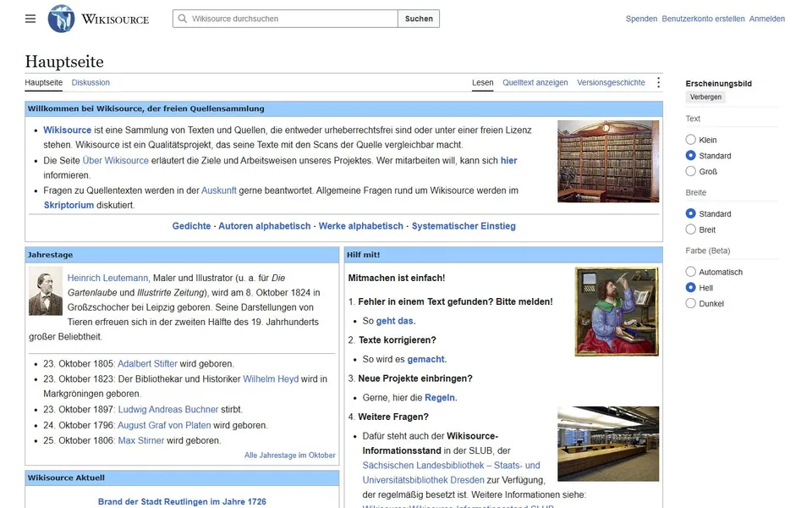Select the Standard width option
812x508 pixels.
tap(690, 213)
